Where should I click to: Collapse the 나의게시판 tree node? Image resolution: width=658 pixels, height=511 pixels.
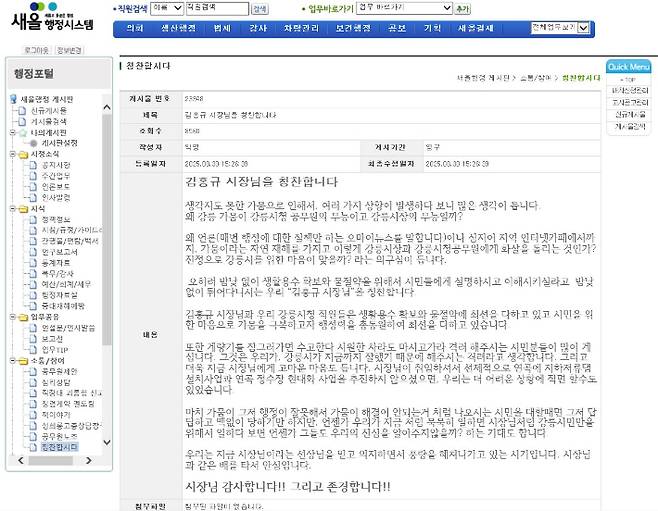click(13, 132)
